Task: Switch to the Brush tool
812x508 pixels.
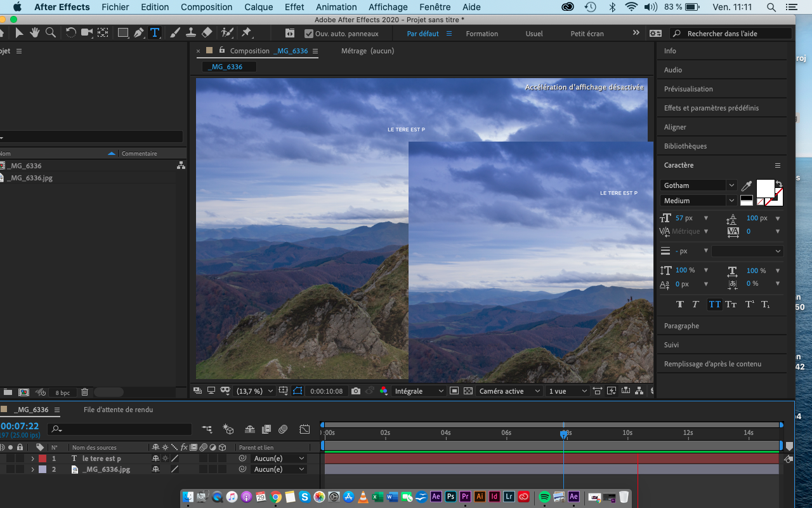Action: tap(174, 32)
